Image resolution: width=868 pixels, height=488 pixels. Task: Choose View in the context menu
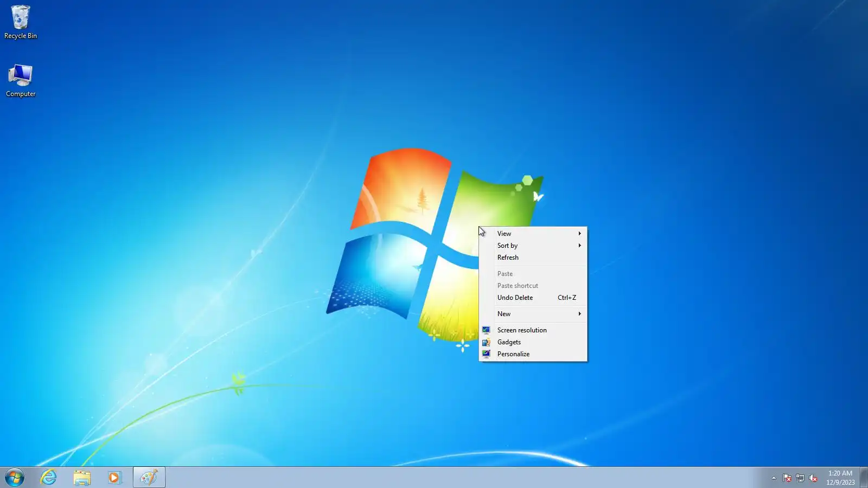533,234
